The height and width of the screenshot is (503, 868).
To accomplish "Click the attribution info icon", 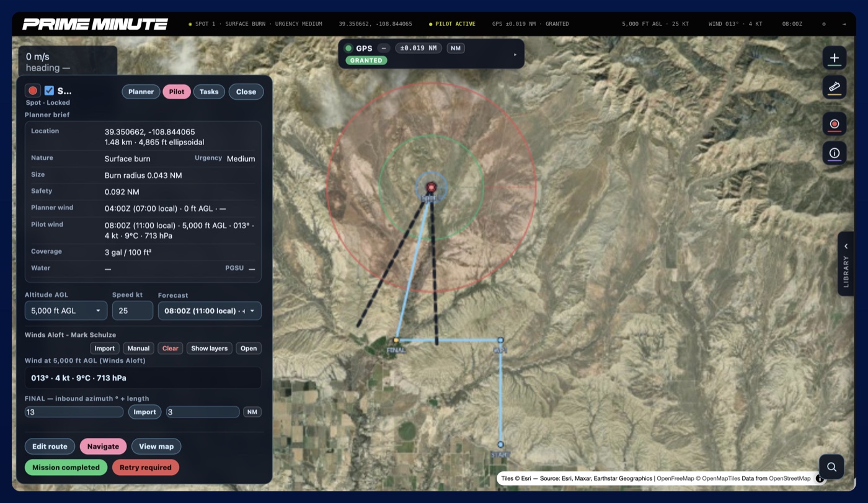I will tap(820, 479).
